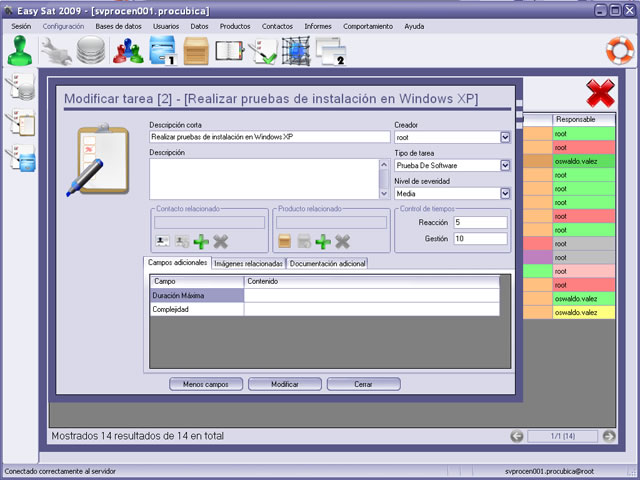Open the address book contacts icon
The width and height of the screenshot is (640, 480).
tap(229, 51)
